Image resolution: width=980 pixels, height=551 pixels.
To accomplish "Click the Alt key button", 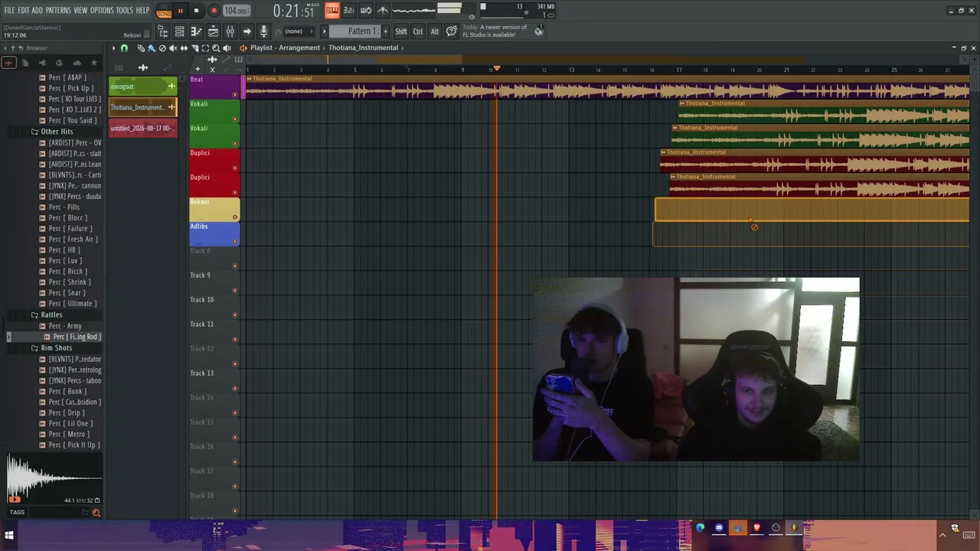I will 435,31.
